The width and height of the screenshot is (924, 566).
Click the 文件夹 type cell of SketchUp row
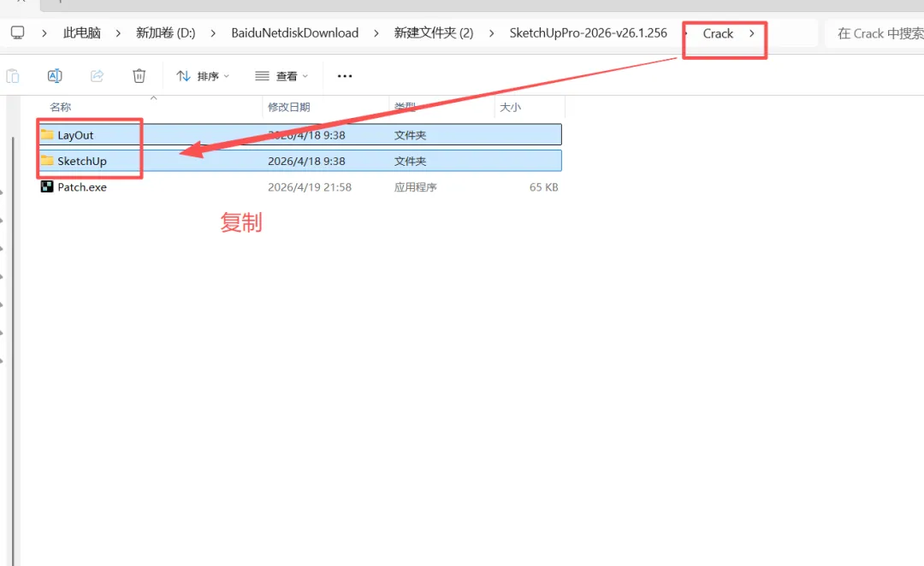[x=410, y=161]
